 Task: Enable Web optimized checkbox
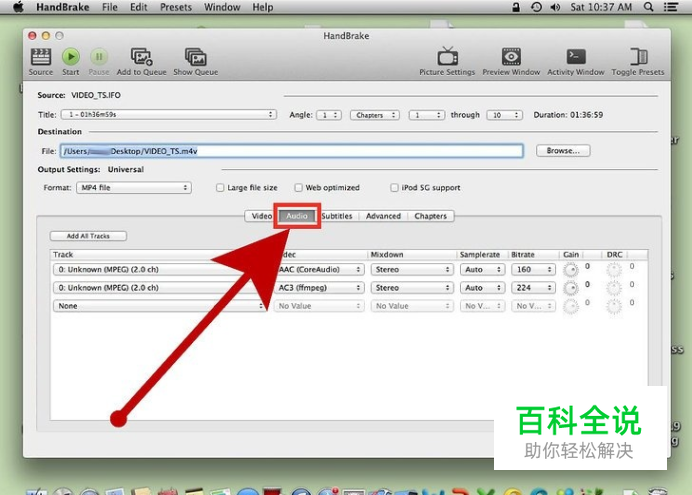point(298,188)
